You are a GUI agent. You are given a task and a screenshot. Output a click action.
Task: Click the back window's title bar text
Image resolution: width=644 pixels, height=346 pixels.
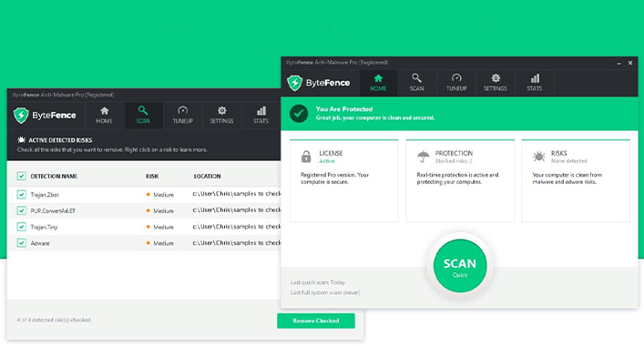63,95
